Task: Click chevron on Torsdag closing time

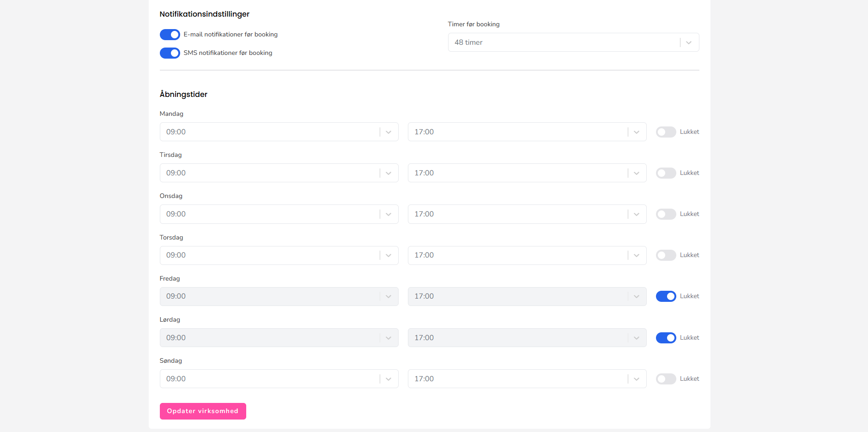Action: point(636,255)
